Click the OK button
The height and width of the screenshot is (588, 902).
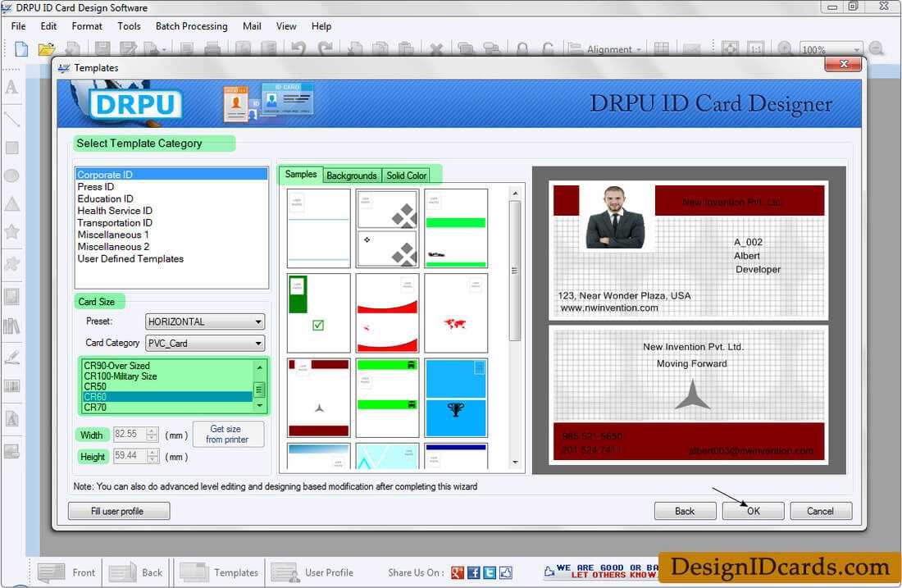753,511
